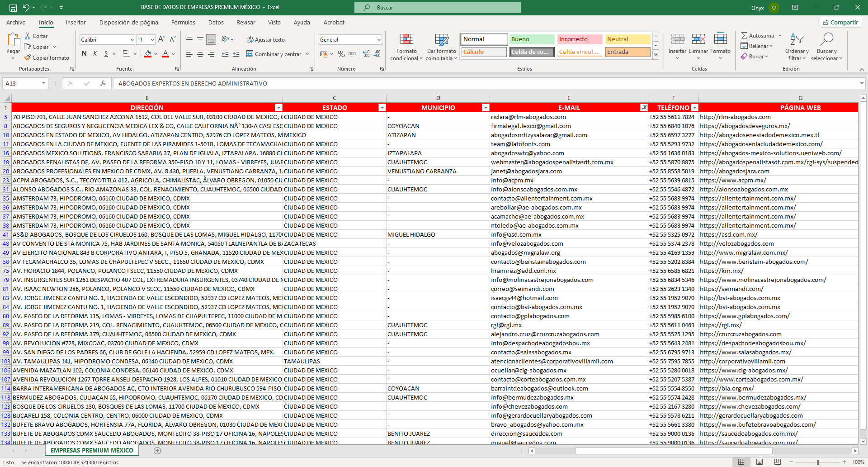
Task: Click the percent style icon
Action: 341,54
